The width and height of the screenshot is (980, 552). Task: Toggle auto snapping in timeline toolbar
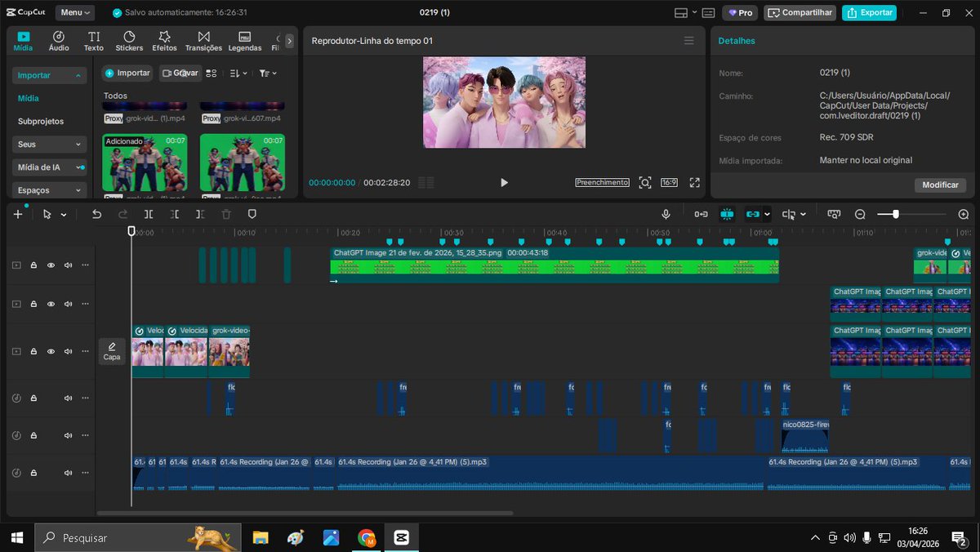click(x=727, y=214)
